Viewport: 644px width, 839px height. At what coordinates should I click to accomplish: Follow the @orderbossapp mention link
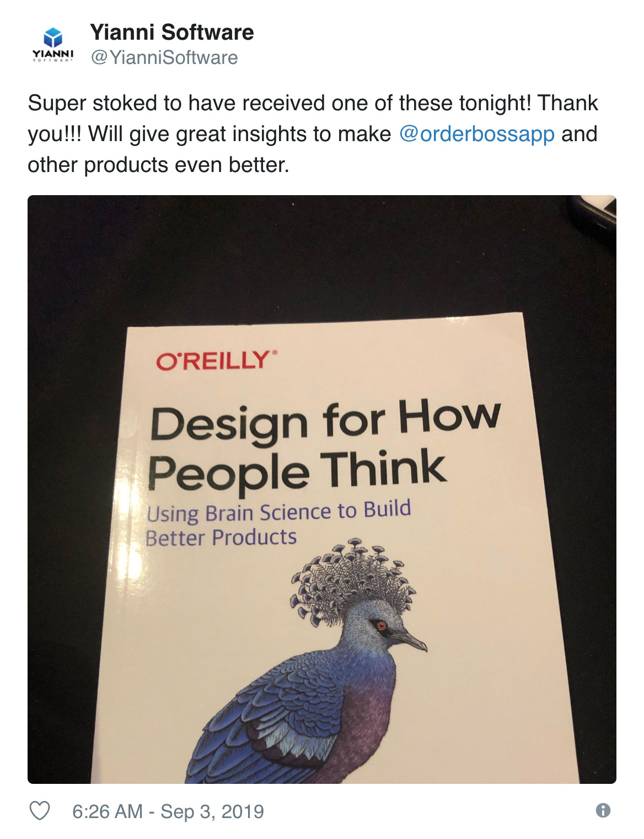476,134
